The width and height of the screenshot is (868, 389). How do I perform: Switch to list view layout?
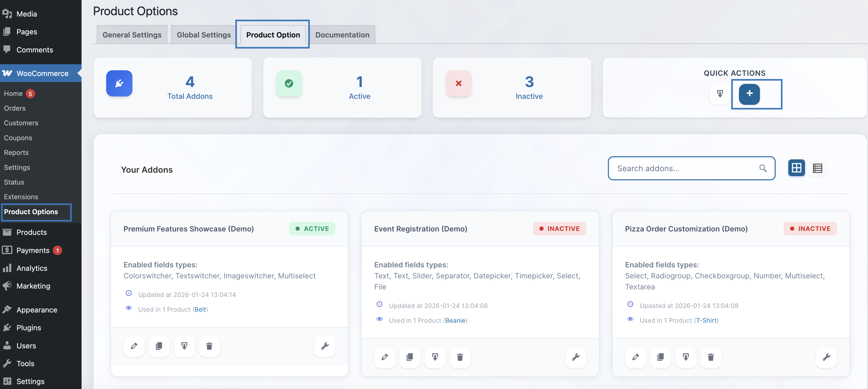817,168
